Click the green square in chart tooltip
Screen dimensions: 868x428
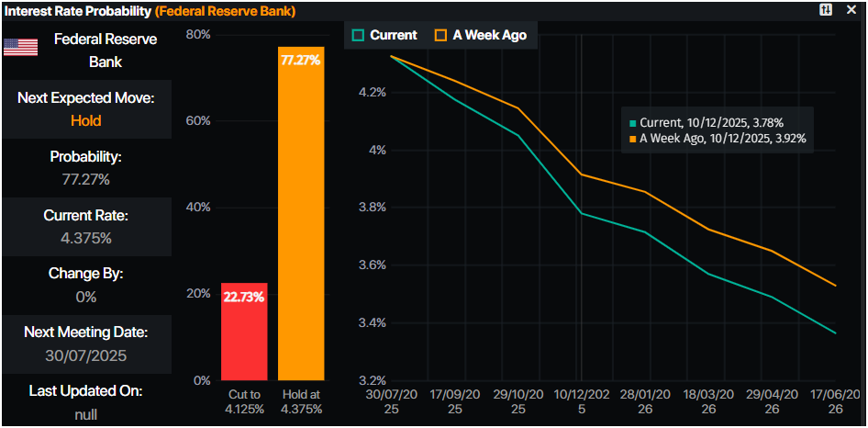pos(632,122)
